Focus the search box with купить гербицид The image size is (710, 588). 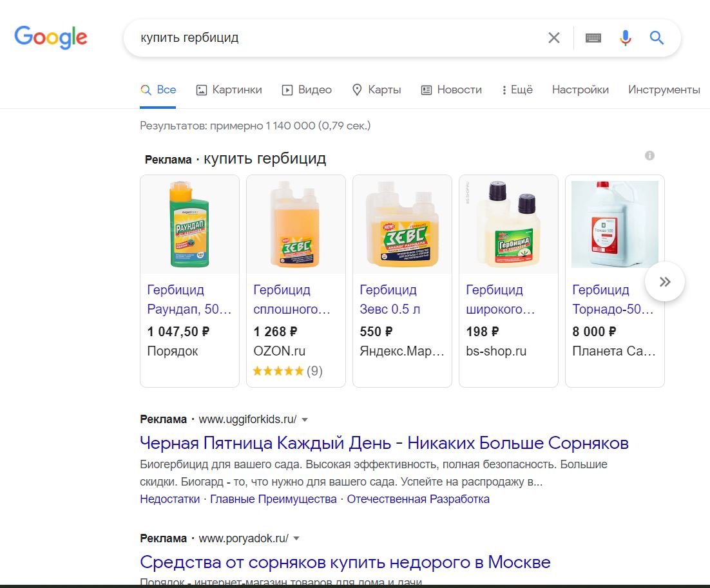pyautogui.click(x=335, y=38)
